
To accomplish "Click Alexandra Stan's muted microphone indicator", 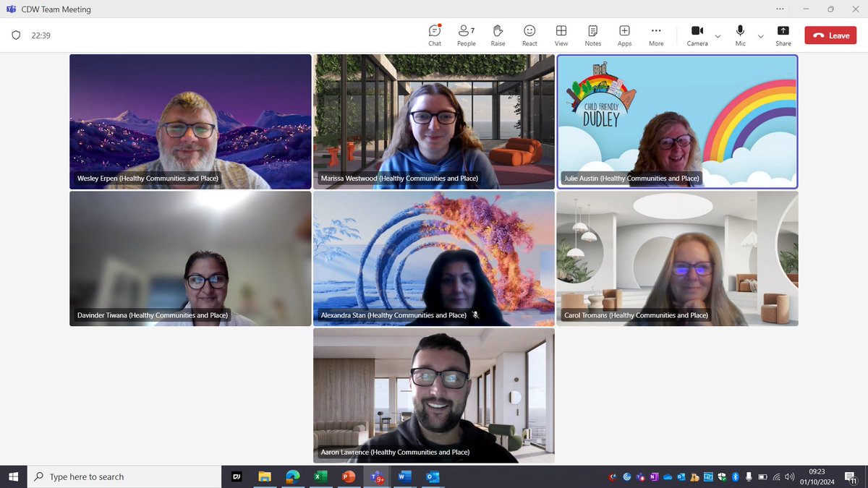I will pos(475,315).
